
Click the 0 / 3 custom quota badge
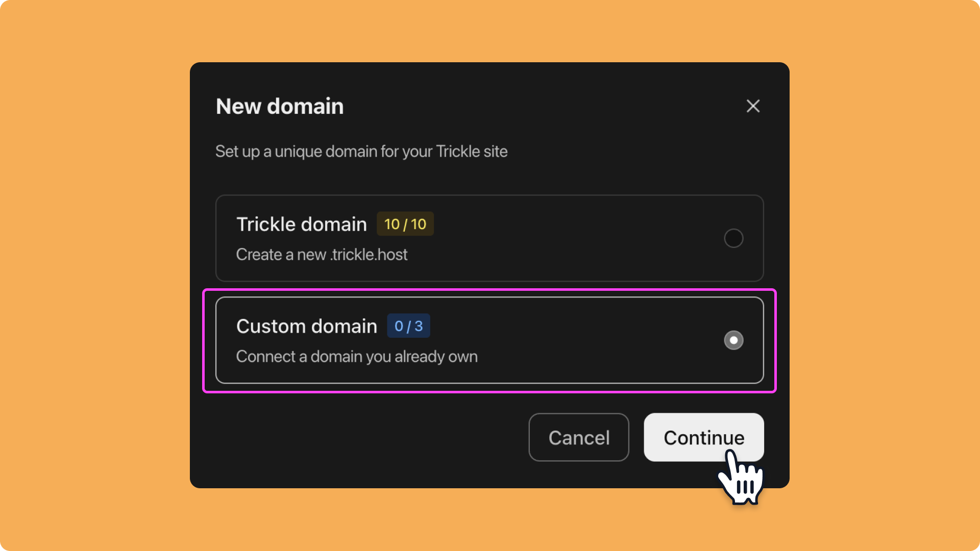408,326
